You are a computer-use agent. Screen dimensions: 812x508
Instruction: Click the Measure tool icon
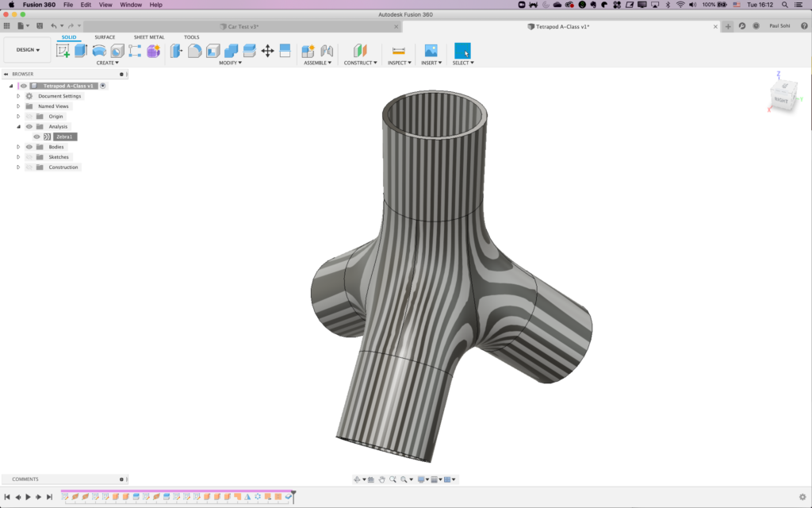click(398, 51)
